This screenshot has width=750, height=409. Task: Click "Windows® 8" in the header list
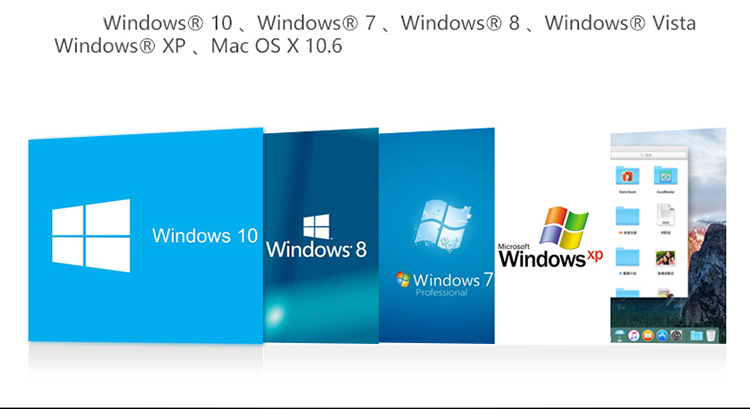click(460, 22)
